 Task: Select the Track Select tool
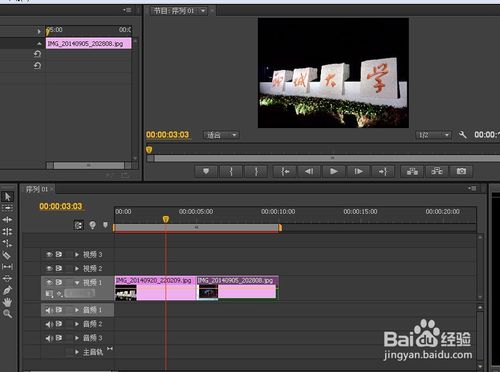pos(7,208)
